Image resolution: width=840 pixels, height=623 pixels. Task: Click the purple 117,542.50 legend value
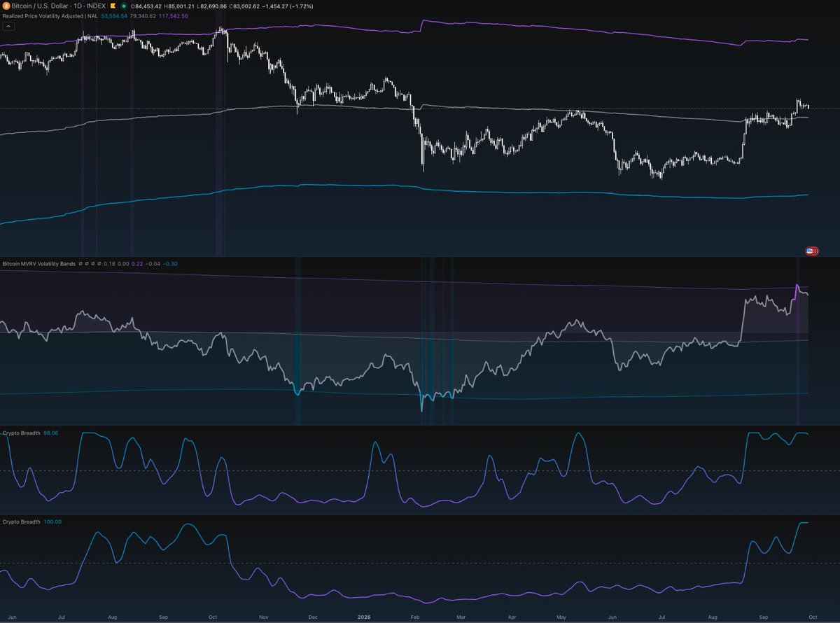coord(173,16)
